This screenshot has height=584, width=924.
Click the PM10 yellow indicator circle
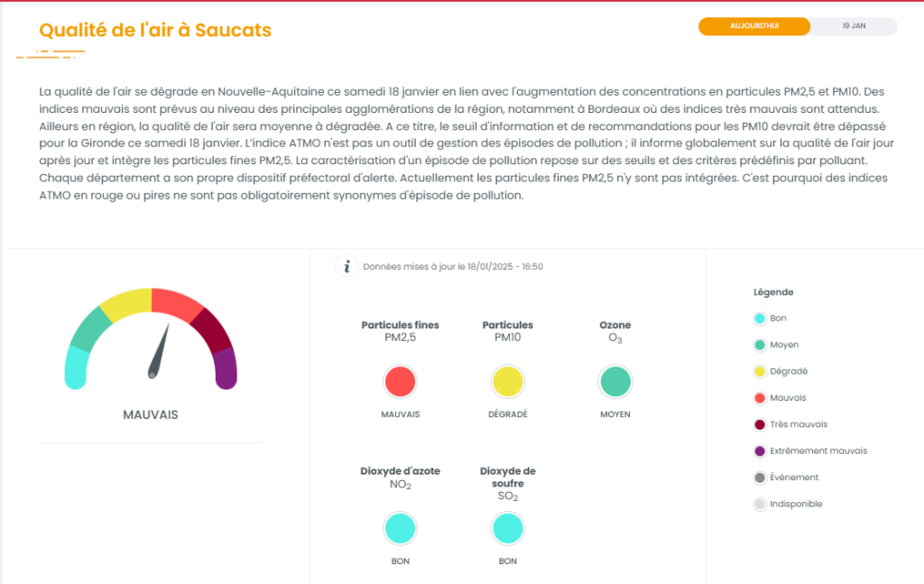coord(508,382)
